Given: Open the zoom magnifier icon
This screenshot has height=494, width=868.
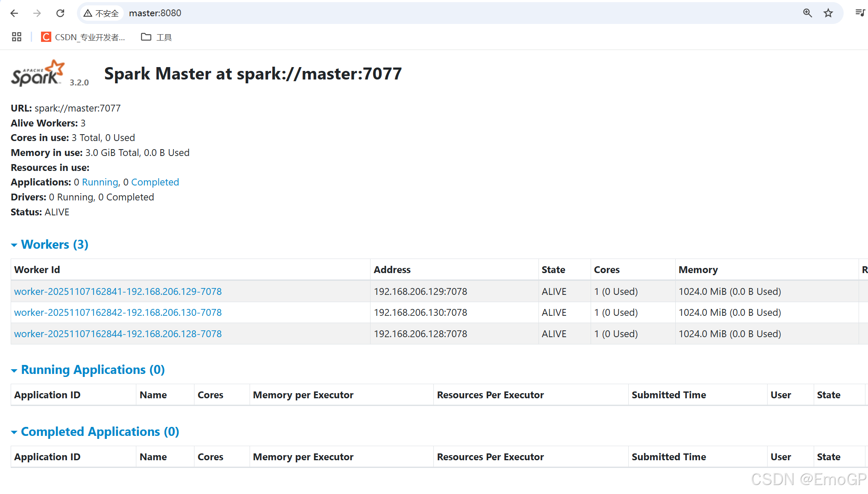Looking at the screenshot, I should [807, 13].
